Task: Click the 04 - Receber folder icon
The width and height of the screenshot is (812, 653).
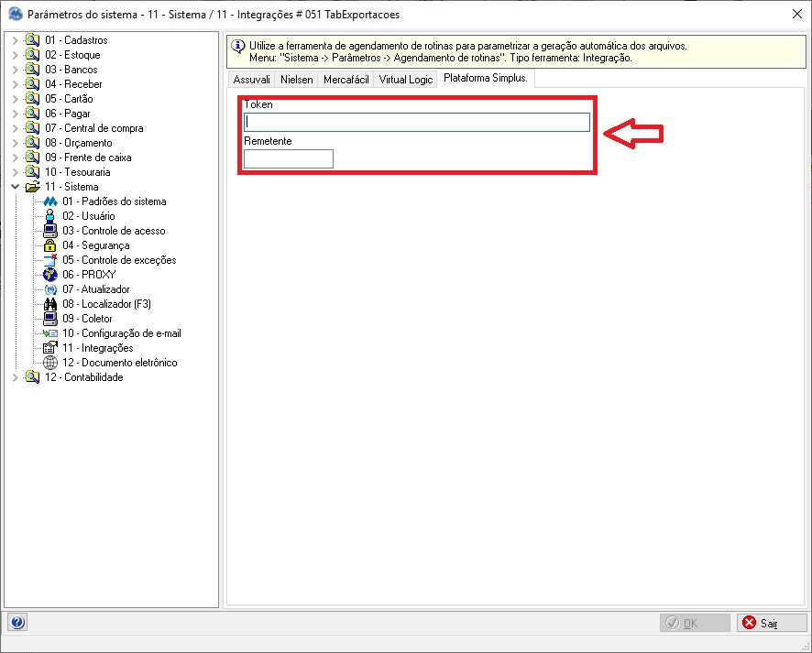Action: coord(32,84)
